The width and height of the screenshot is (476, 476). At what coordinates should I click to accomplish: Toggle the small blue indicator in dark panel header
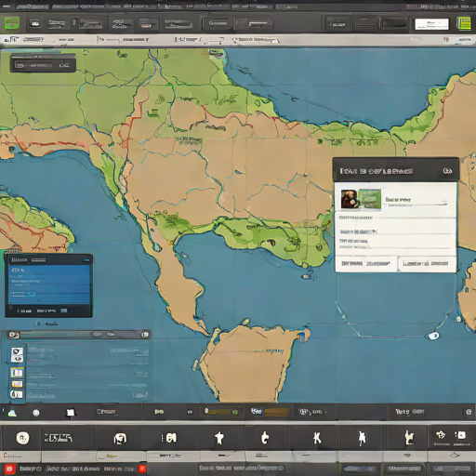[x=87, y=260]
